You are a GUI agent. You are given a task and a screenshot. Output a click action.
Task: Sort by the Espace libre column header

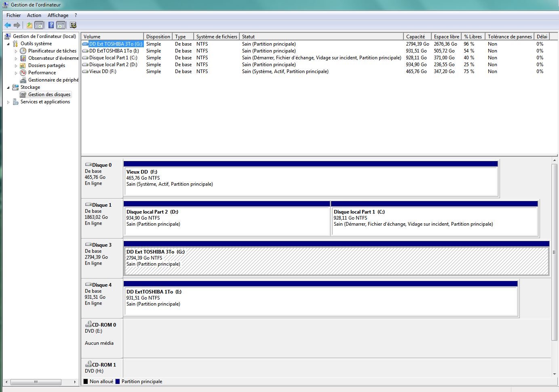pyautogui.click(x=446, y=36)
